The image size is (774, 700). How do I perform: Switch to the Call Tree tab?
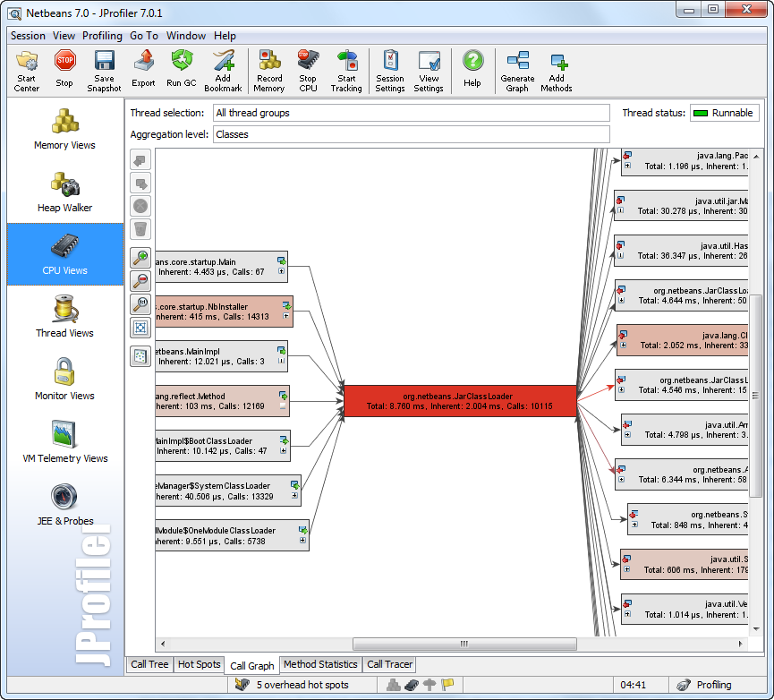[149, 664]
